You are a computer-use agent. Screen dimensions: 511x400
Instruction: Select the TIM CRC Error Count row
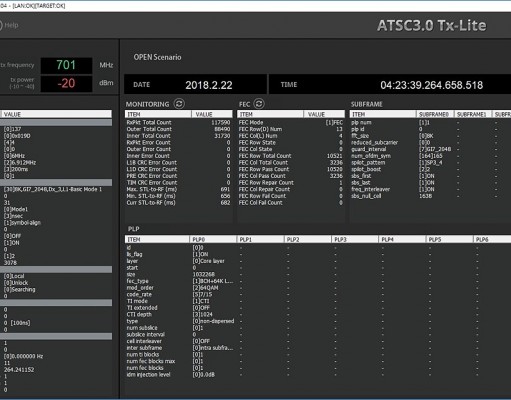(x=178, y=182)
